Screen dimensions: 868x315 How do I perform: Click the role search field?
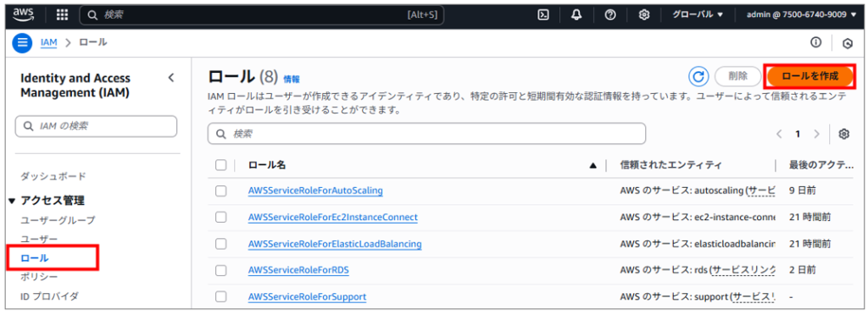tap(426, 134)
